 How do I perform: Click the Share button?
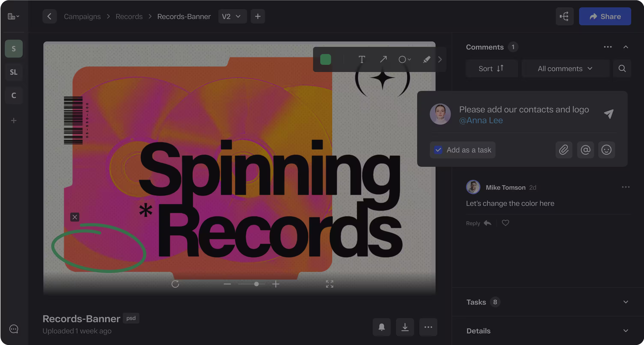pyautogui.click(x=605, y=16)
